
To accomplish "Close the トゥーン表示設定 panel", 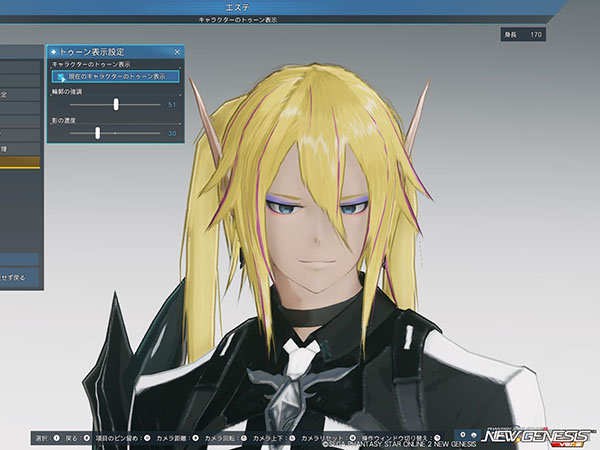I will (x=177, y=52).
